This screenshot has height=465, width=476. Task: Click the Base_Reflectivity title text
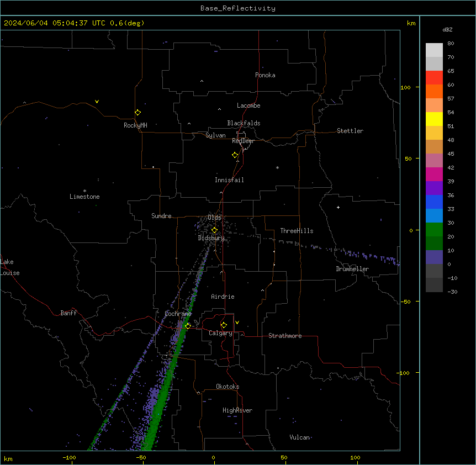point(238,8)
